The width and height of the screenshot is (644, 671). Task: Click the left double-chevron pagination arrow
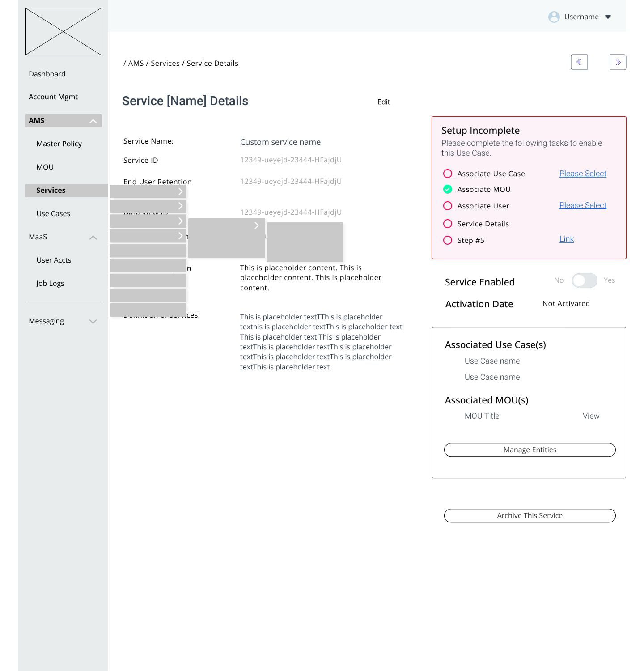pos(579,62)
